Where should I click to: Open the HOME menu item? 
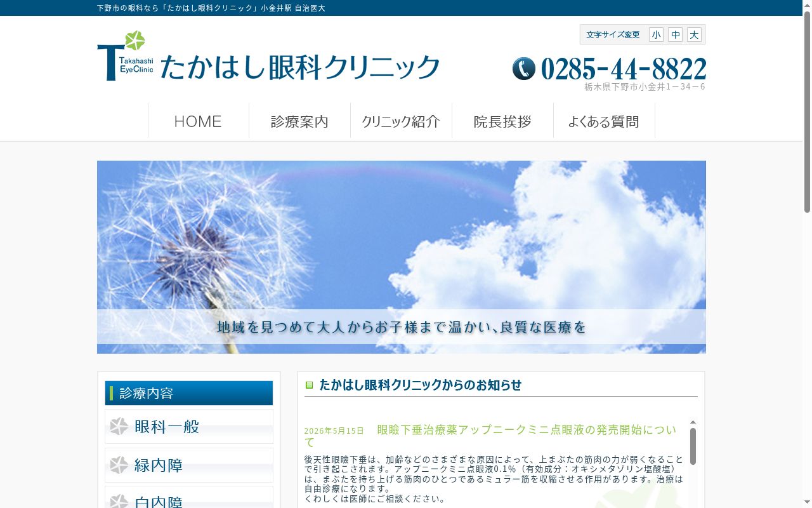pyautogui.click(x=198, y=121)
